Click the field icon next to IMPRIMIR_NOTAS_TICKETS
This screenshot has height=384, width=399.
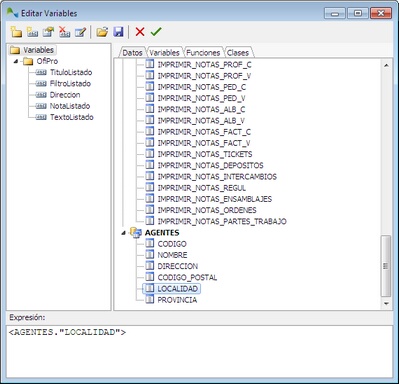(150, 154)
